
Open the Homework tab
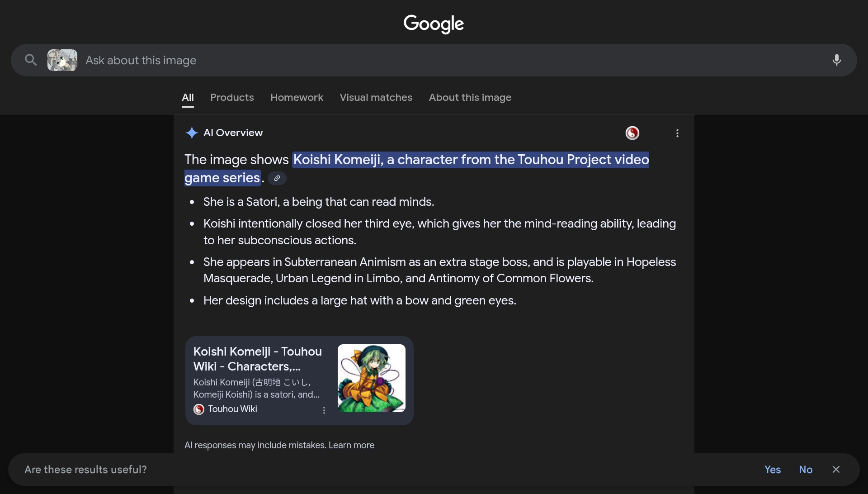[x=297, y=97]
